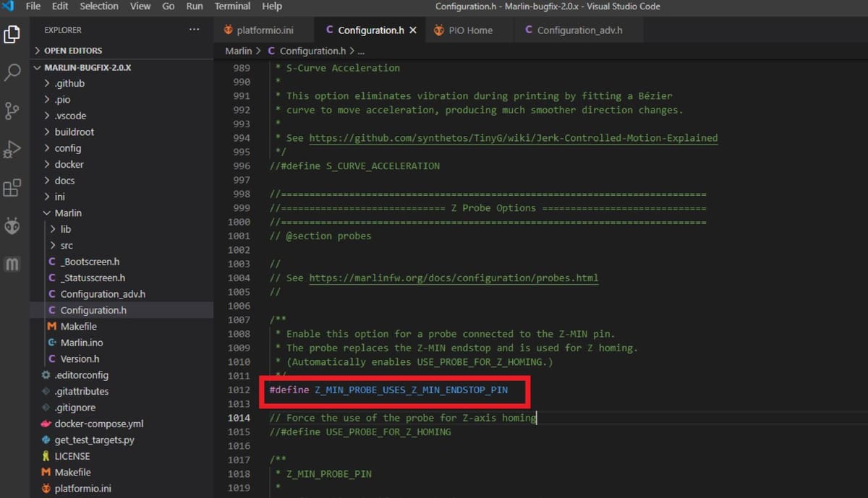Expand the lib folder

(x=65, y=229)
